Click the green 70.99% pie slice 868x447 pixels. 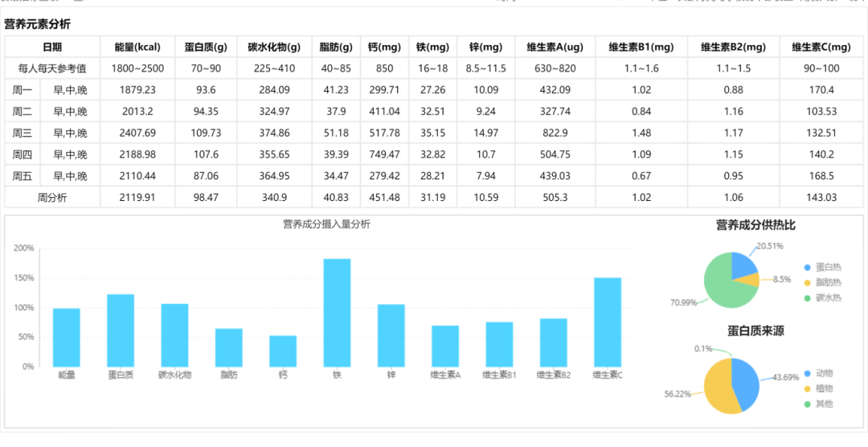pyautogui.click(x=719, y=285)
